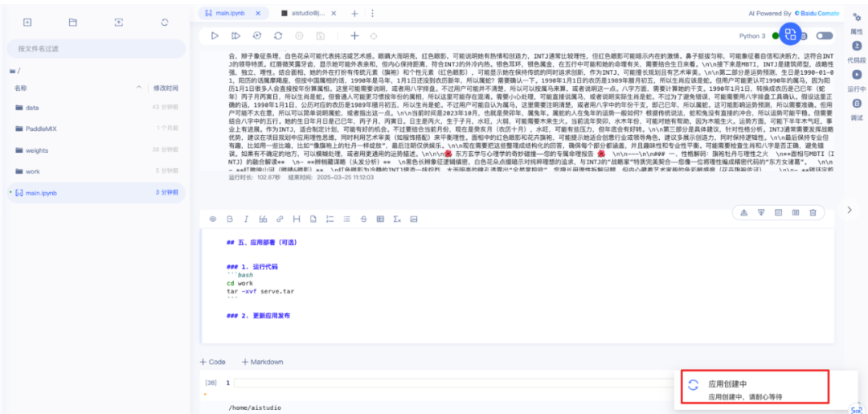Screen dimensions: 868x414
Task: Go to root folder breadcrumb
Action: click(15, 71)
